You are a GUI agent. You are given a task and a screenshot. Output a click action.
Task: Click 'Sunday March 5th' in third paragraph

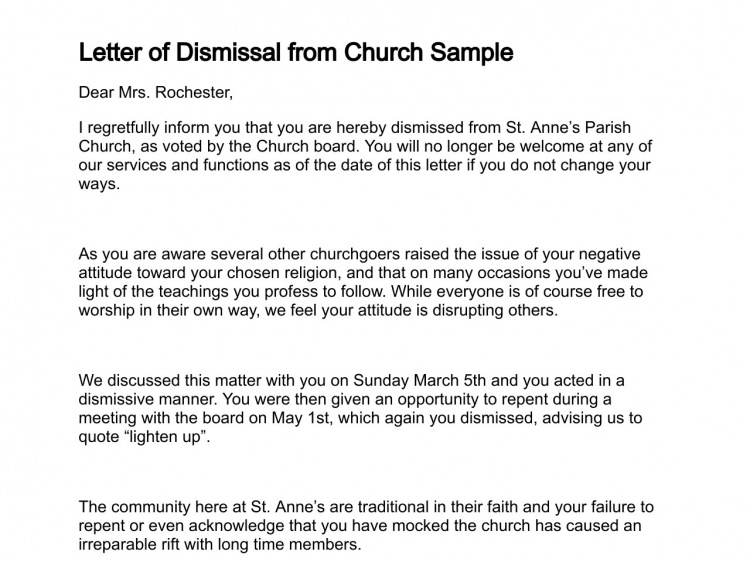tap(419, 381)
